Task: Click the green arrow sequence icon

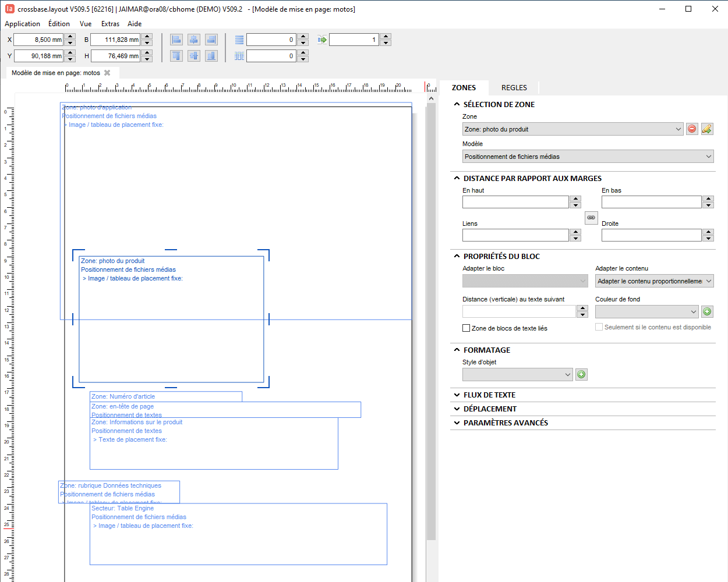Action: pyautogui.click(x=322, y=40)
